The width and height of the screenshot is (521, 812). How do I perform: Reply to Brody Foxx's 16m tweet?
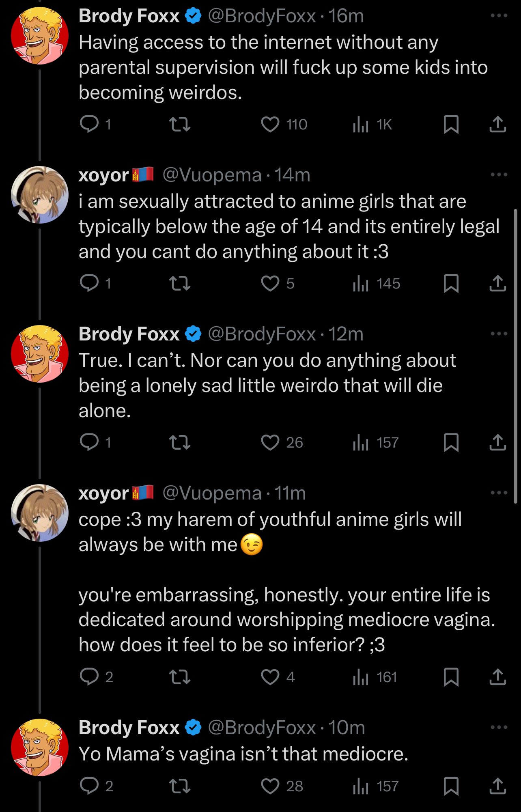tap(89, 124)
